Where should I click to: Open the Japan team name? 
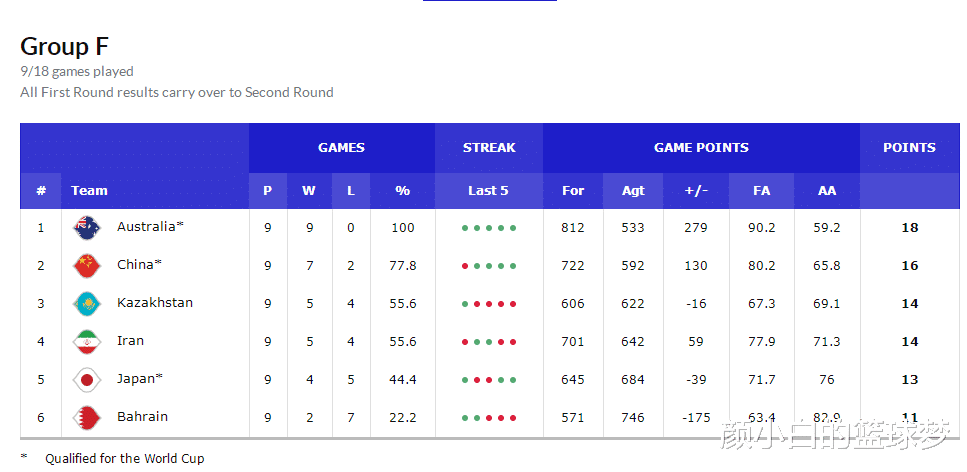pyautogui.click(x=140, y=379)
